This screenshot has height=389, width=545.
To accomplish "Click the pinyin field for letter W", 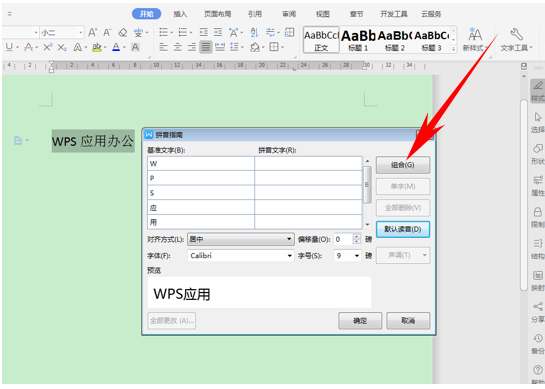I will click(x=308, y=163).
